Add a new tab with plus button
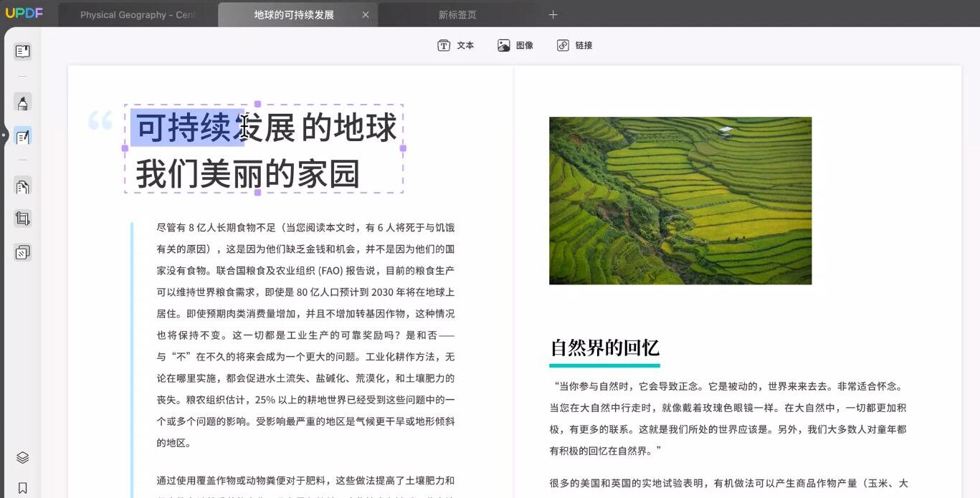Screen dimensions: 980x498 (x=553, y=14)
